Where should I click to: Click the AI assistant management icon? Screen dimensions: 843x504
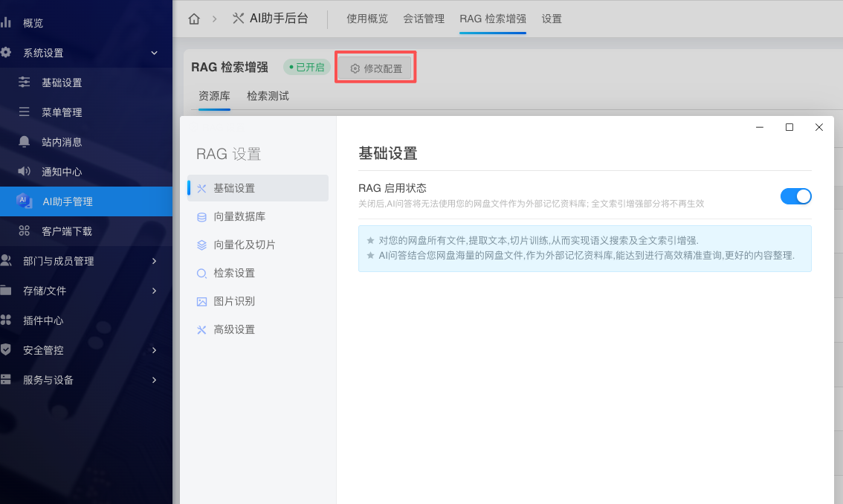24,201
